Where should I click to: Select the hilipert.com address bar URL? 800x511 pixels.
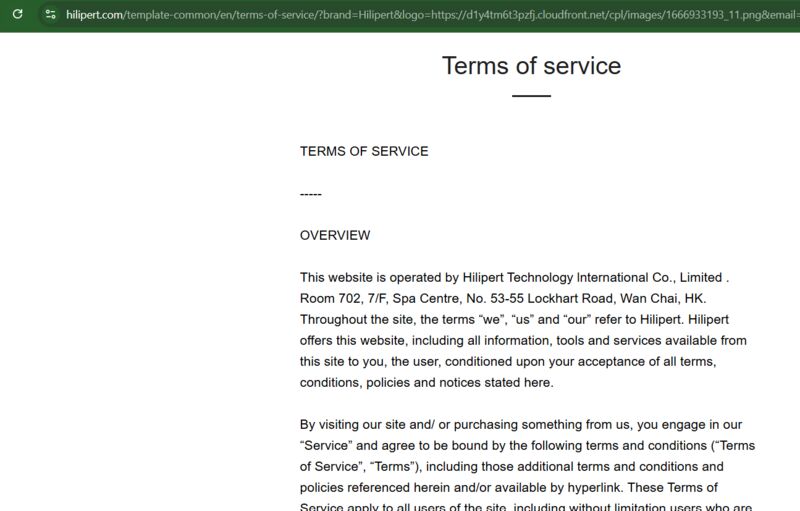433,15
